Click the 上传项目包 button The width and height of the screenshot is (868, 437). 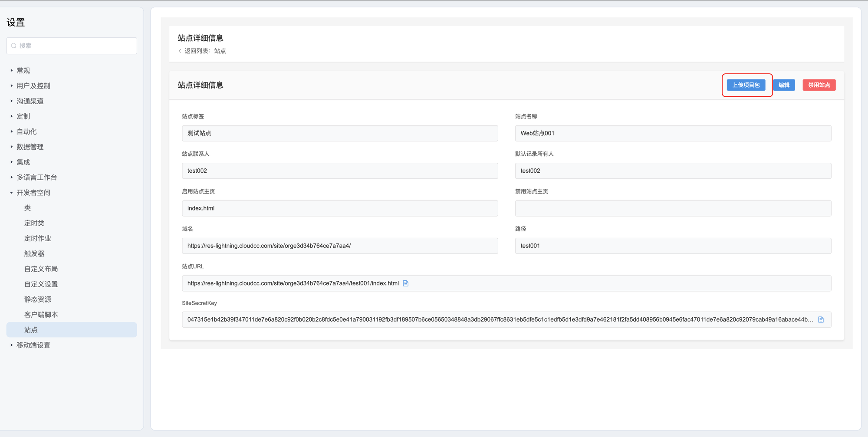[x=746, y=85]
